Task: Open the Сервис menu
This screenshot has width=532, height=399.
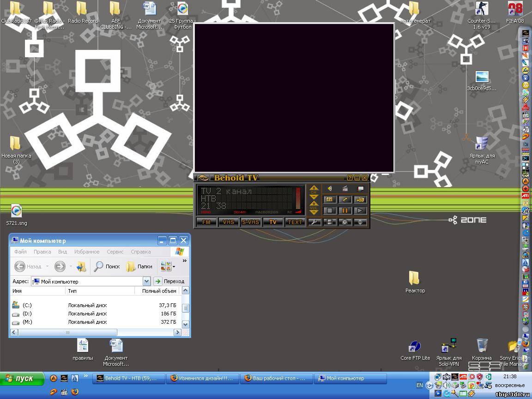Action: tap(115, 252)
